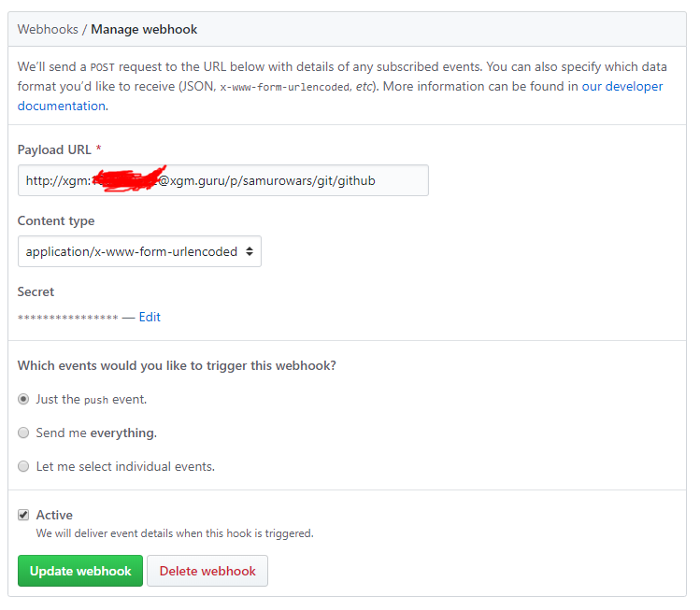Select Let me select individual events radio
This screenshot has height=610, width=700.
pos(23,466)
